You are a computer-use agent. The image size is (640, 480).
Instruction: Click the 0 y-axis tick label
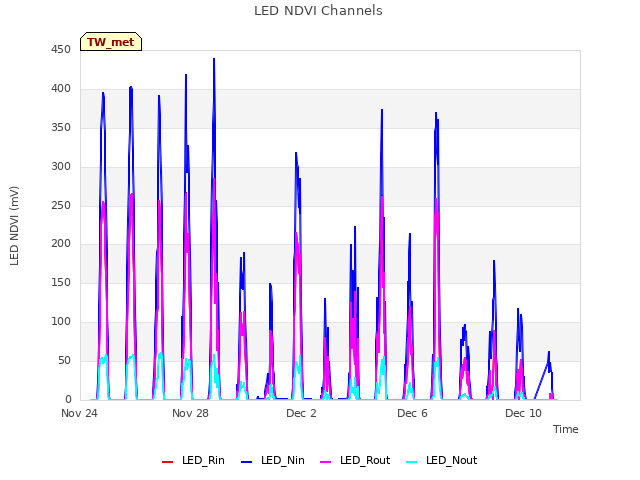[x=68, y=399]
